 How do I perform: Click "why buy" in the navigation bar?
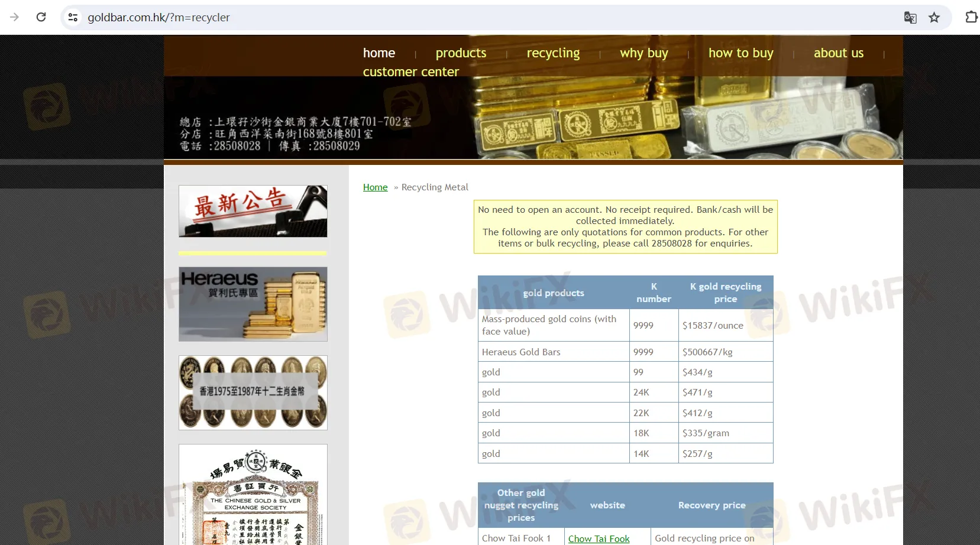coord(644,53)
